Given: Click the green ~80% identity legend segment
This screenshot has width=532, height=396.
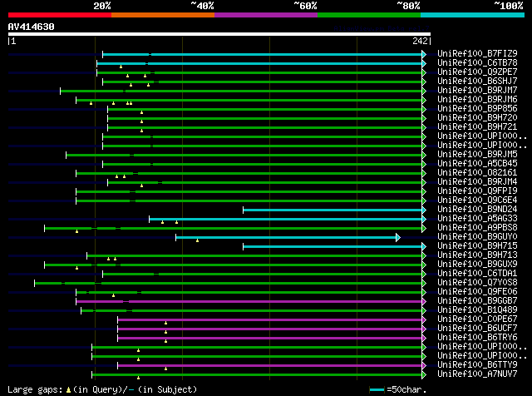Looking at the screenshot, I should [x=369, y=15].
